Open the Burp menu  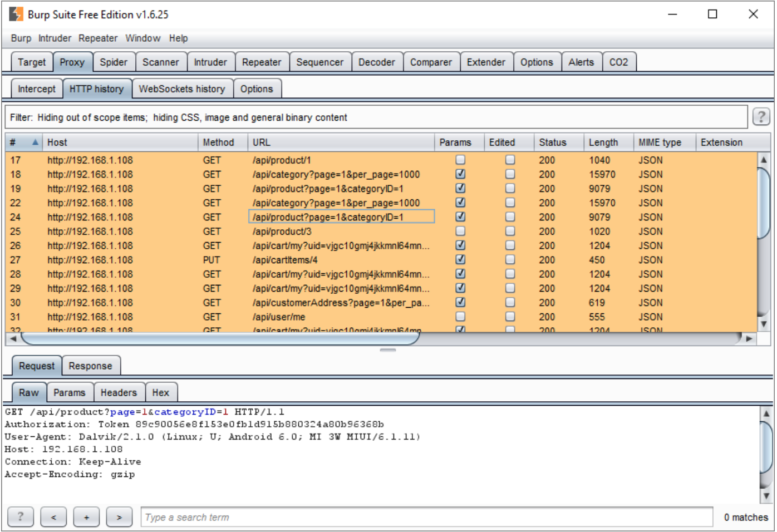[x=21, y=38]
